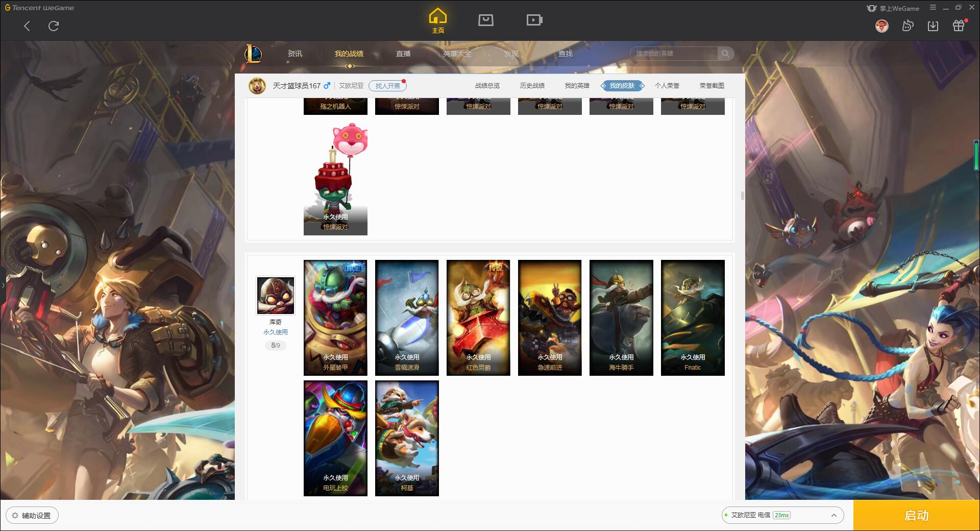The width and height of the screenshot is (980, 531).
Task: Open the friends chat icon at top right
Action: click(x=908, y=26)
